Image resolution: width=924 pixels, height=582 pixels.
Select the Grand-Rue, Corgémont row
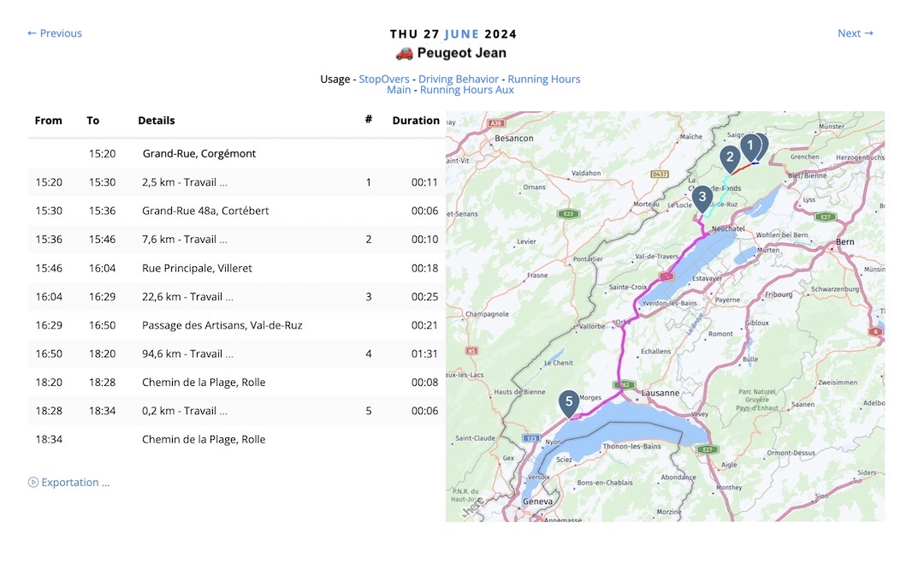pyautogui.click(x=236, y=153)
